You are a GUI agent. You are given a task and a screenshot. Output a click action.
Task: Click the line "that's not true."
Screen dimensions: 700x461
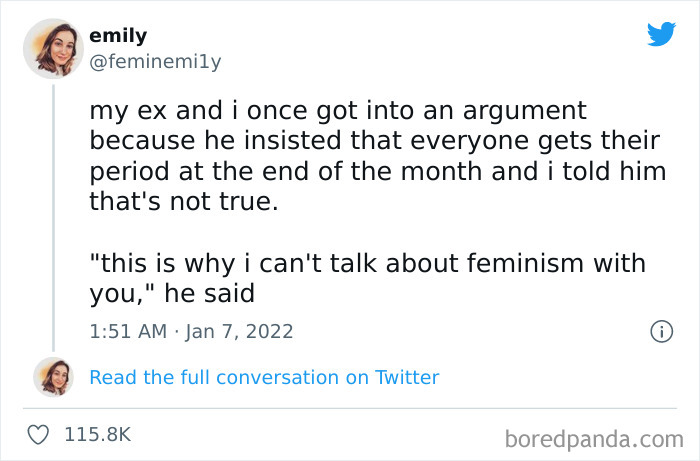point(182,202)
